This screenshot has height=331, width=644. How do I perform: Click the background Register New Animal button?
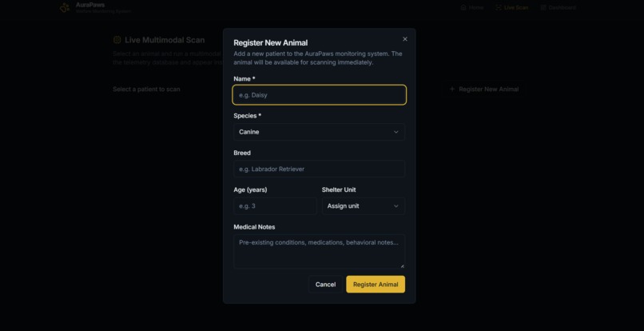click(484, 90)
